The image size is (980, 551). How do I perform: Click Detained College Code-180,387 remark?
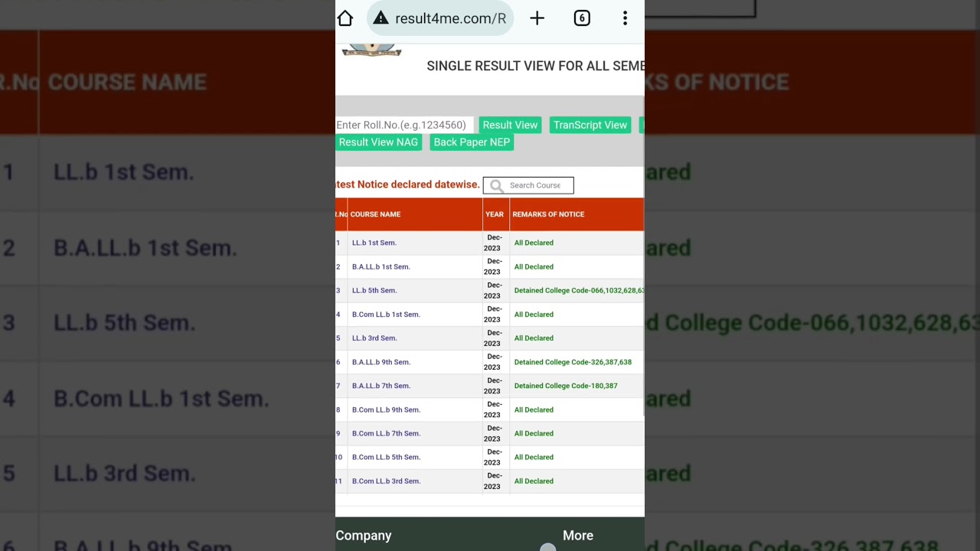point(566,386)
